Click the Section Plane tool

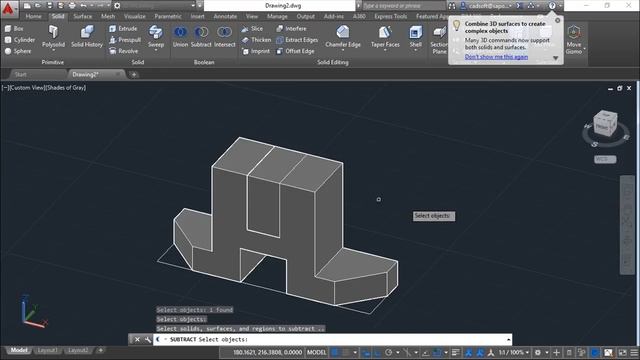click(x=439, y=40)
